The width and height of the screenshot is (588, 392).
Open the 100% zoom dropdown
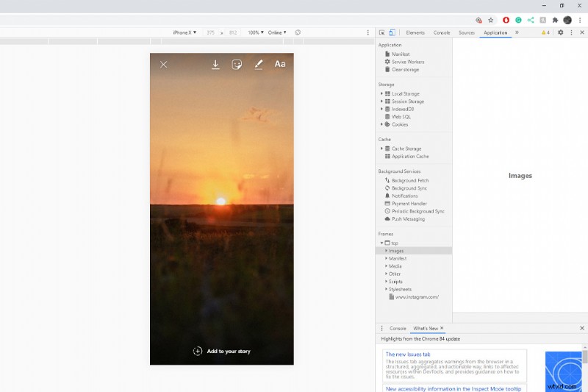click(x=256, y=32)
